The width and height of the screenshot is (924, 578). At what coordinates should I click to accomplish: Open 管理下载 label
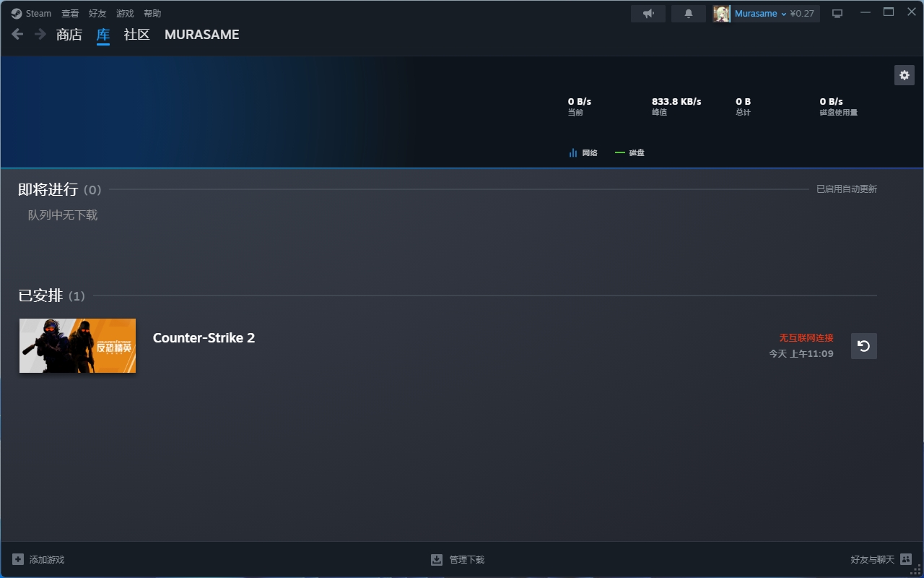point(467,560)
